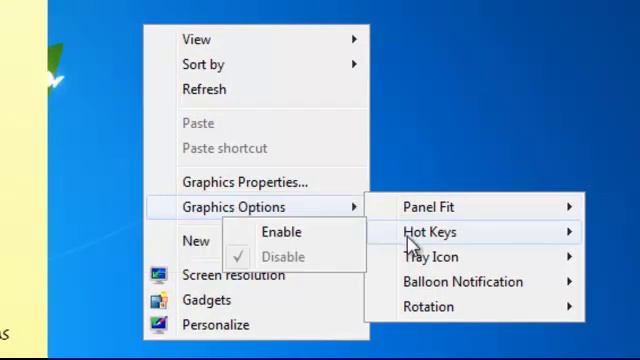Open the Personalize menu entry

[x=257, y=325]
